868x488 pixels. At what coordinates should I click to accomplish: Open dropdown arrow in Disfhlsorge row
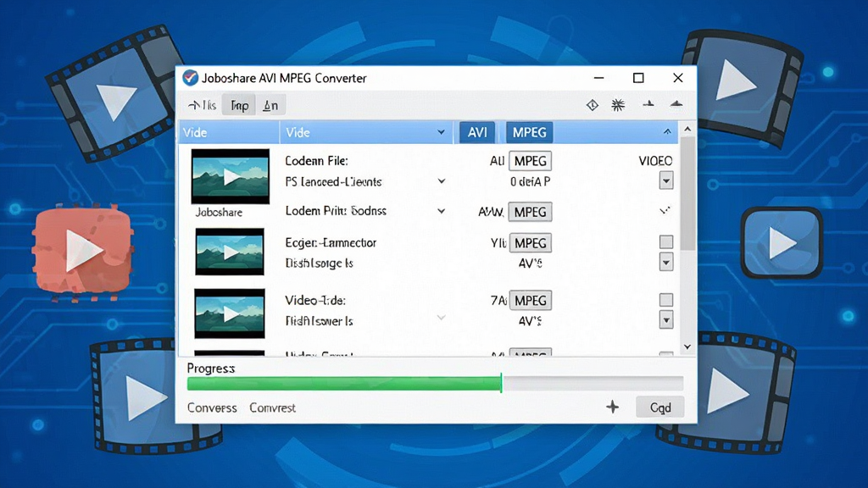pyautogui.click(x=666, y=263)
